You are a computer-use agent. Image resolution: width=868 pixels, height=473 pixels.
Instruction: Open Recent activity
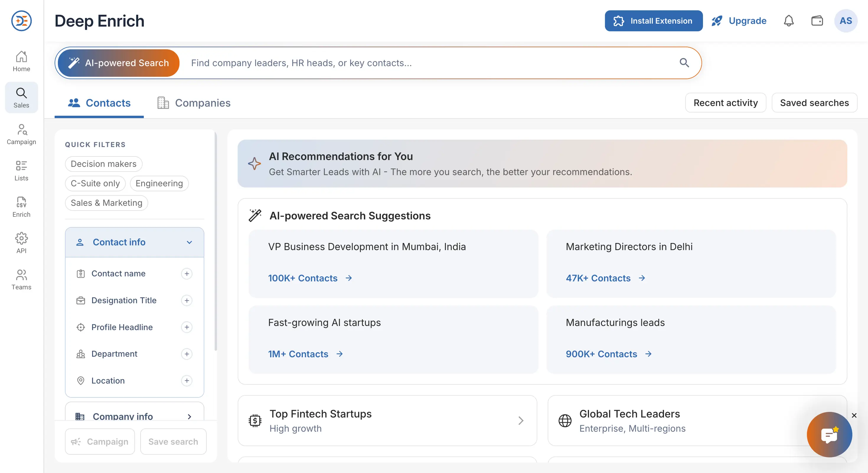click(x=725, y=103)
